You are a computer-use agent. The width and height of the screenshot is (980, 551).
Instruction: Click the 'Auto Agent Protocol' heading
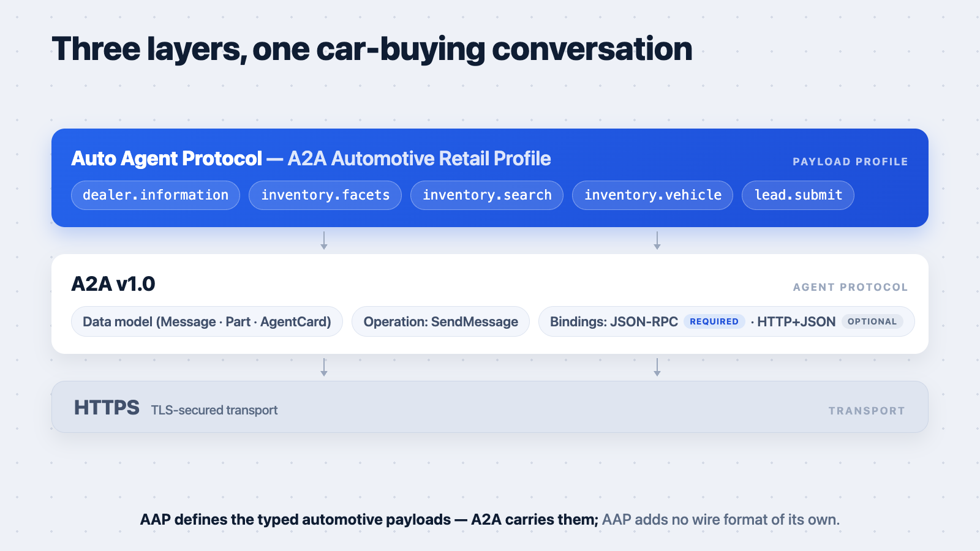167,159
